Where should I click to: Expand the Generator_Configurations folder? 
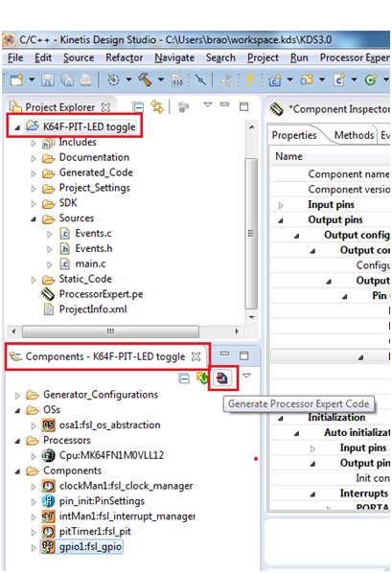[x=17, y=396]
